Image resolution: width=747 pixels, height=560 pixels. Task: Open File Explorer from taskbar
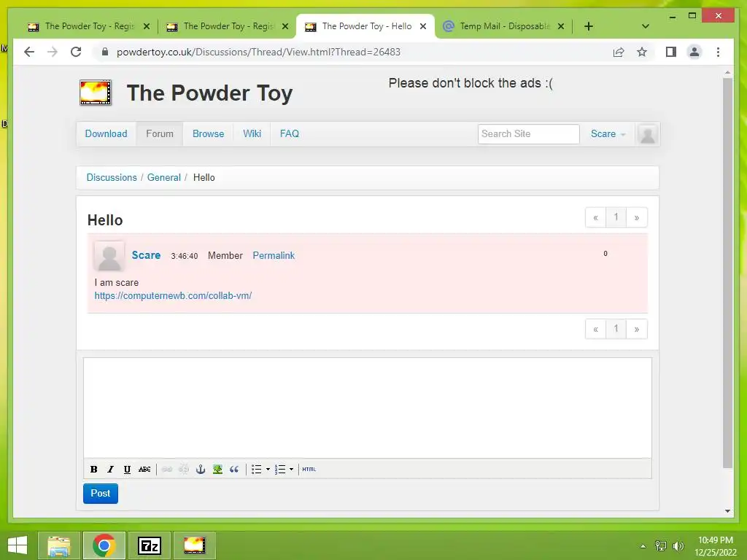pyautogui.click(x=59, y=545)
